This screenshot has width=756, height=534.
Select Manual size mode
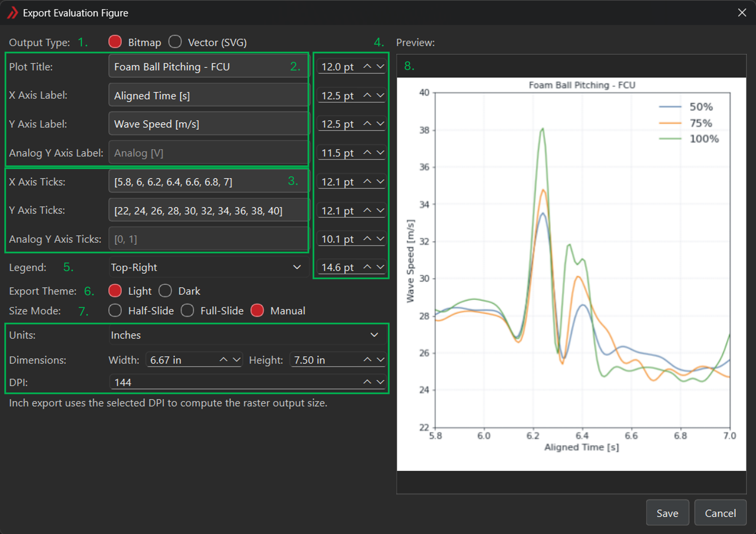[257, 310]
